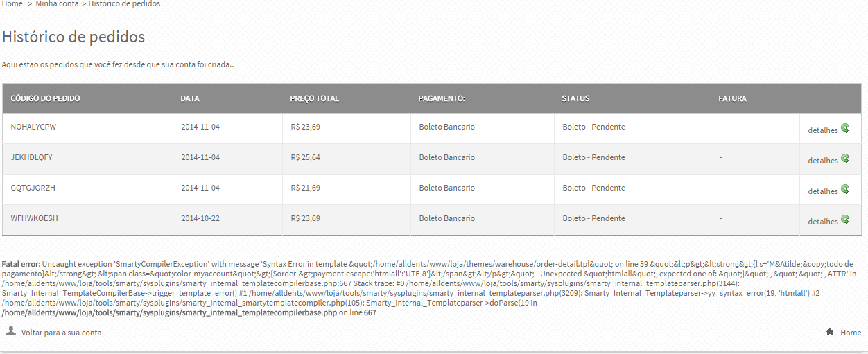Click the green arrow icon for order GQTGJORZH

point(845,189)
